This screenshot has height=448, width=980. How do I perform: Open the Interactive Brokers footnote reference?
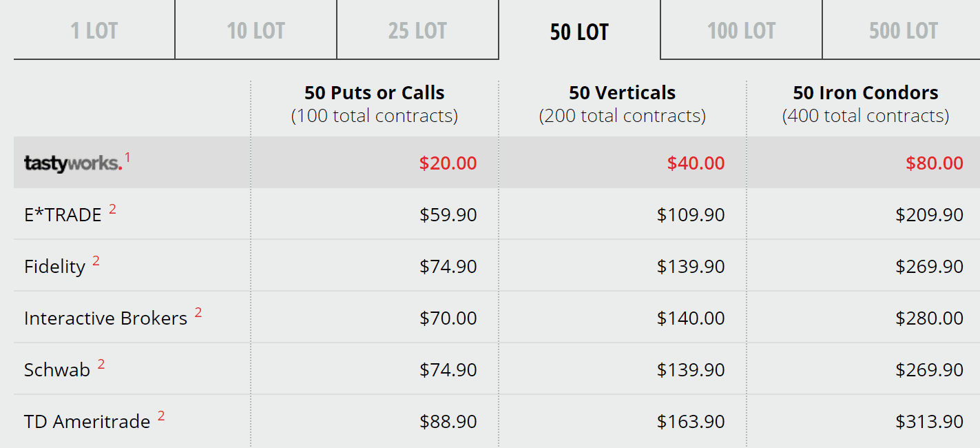click(198, 313)
